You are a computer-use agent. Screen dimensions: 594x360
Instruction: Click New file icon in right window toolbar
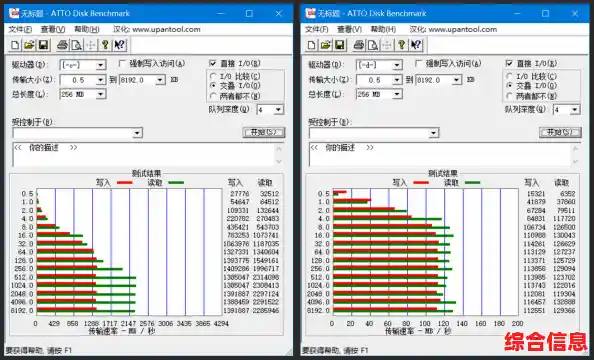(311, 45)
